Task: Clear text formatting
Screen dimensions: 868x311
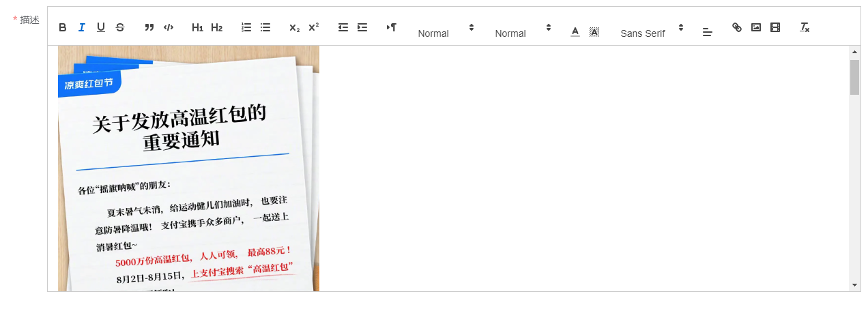Action: (x=805, y=27)
